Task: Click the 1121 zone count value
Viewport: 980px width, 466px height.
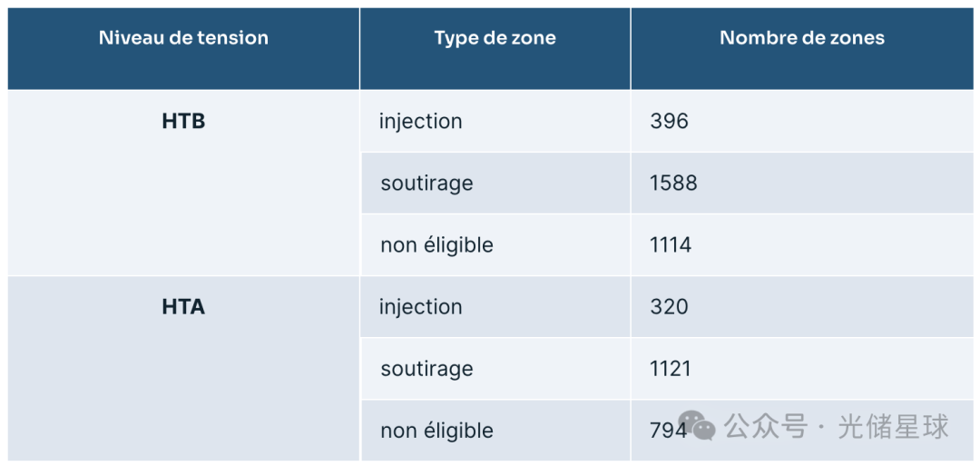Action: (671, 369)
